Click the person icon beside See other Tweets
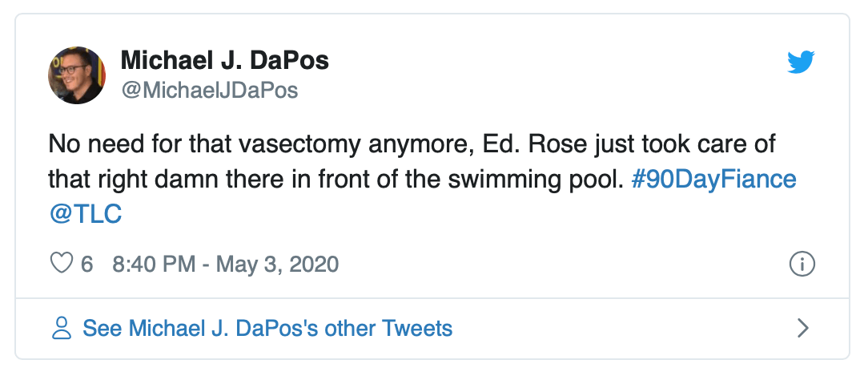 tap(62, 328)
